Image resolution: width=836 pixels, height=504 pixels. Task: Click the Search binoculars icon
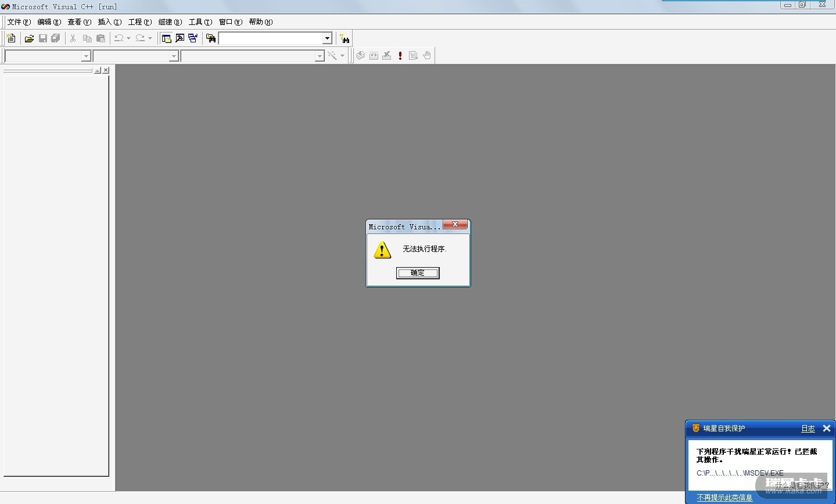click(345, 38)
